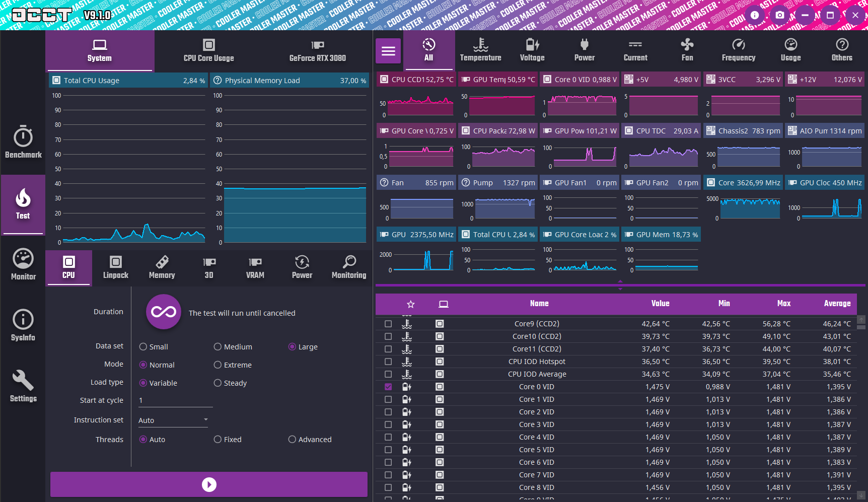
Task: Click the Start at cycle input field
Action: pyautogui.click(x=175, y=400)
